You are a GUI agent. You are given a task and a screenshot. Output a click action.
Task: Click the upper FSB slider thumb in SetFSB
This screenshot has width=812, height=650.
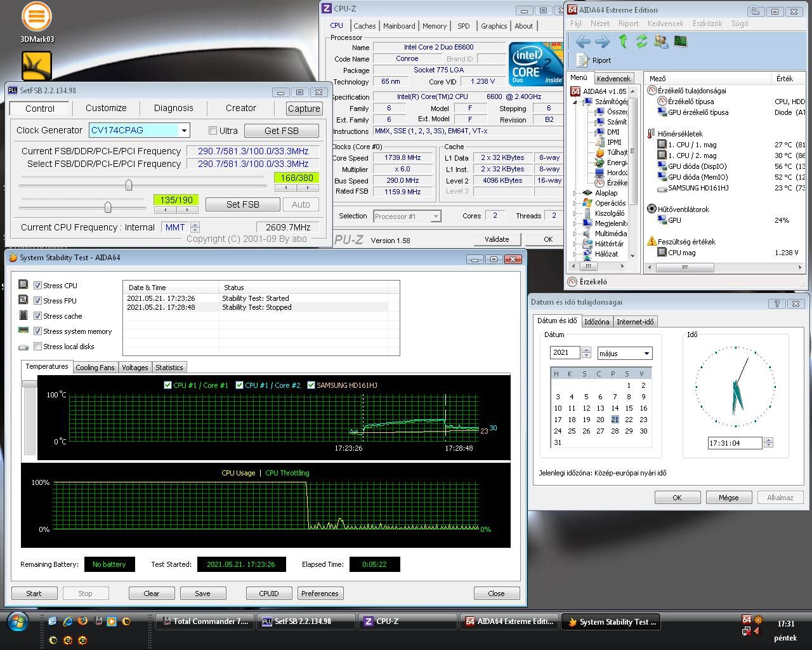coord(129,185)
